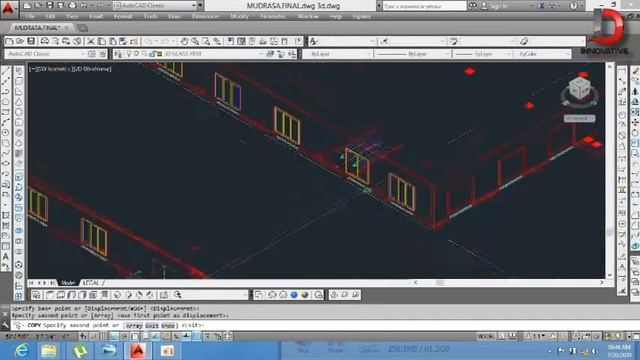This screenshot has width=640, height=360.
Task: Open the Format menu
Action: click(x=123, y=16)
